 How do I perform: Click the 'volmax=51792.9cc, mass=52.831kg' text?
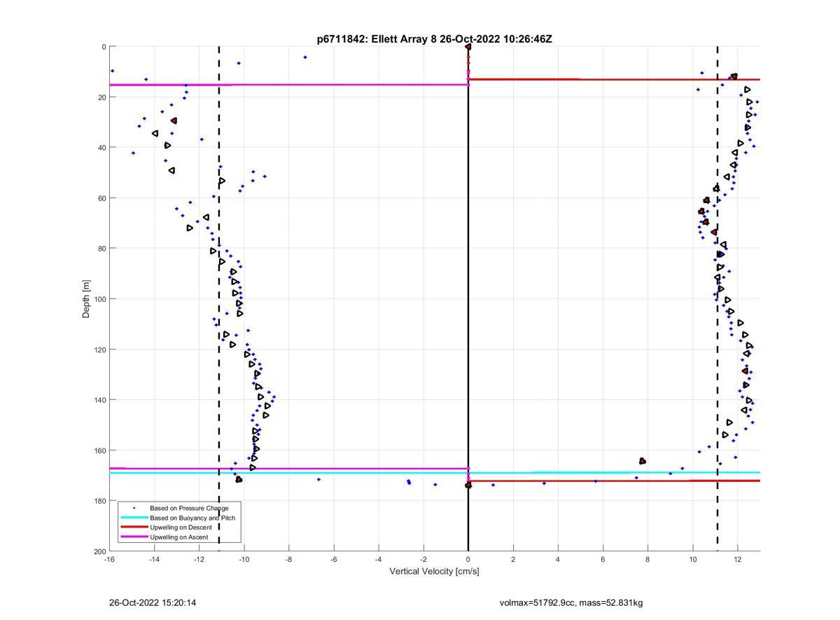tap(571, 603)
